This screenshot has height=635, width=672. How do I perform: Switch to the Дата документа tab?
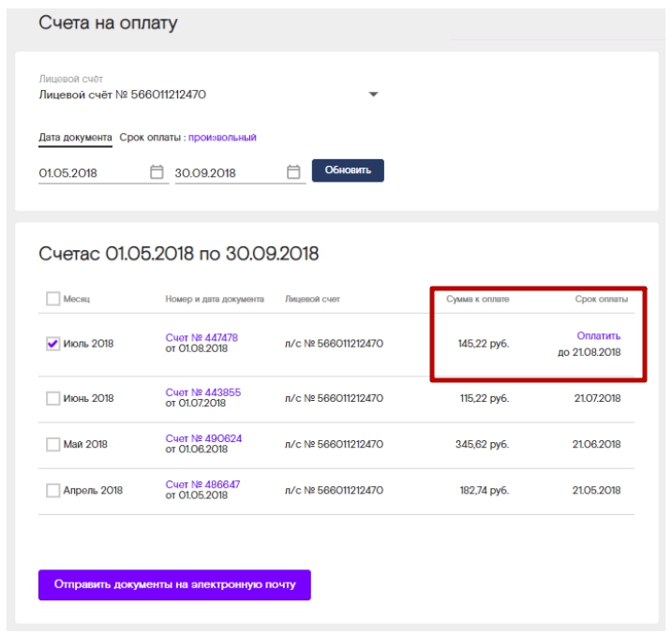[x=75, y=138]
